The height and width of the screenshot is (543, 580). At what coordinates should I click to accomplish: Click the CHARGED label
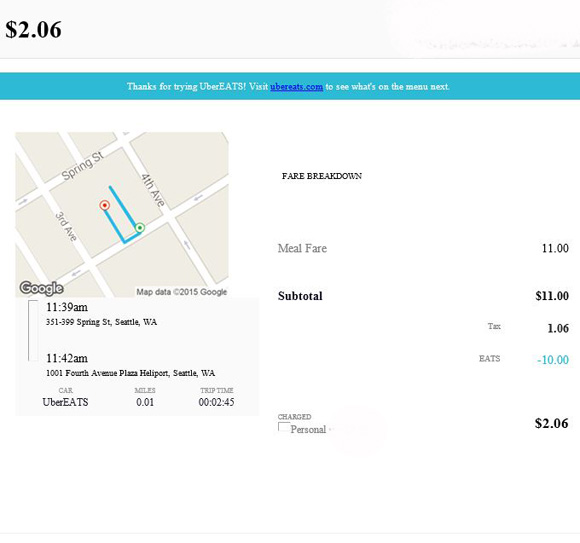tap(294, 416)
